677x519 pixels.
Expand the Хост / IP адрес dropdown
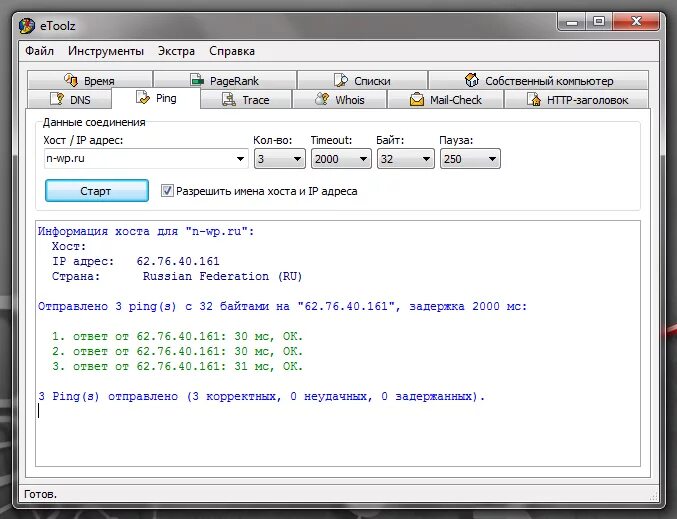pos(240,158)
